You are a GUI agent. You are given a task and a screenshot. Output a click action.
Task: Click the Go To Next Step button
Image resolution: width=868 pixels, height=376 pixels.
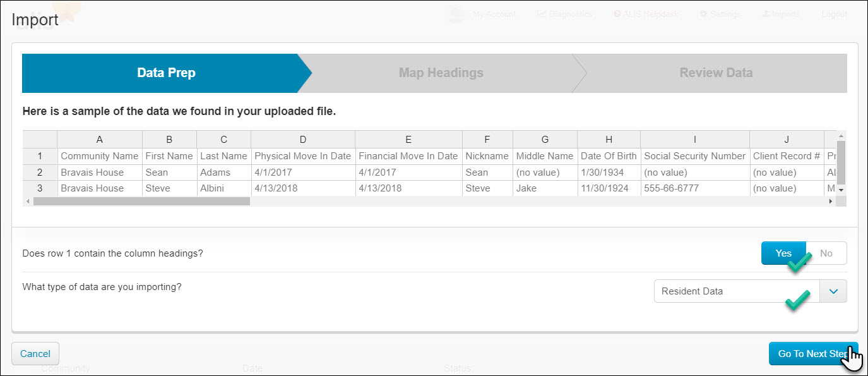(x=812, y=354)
